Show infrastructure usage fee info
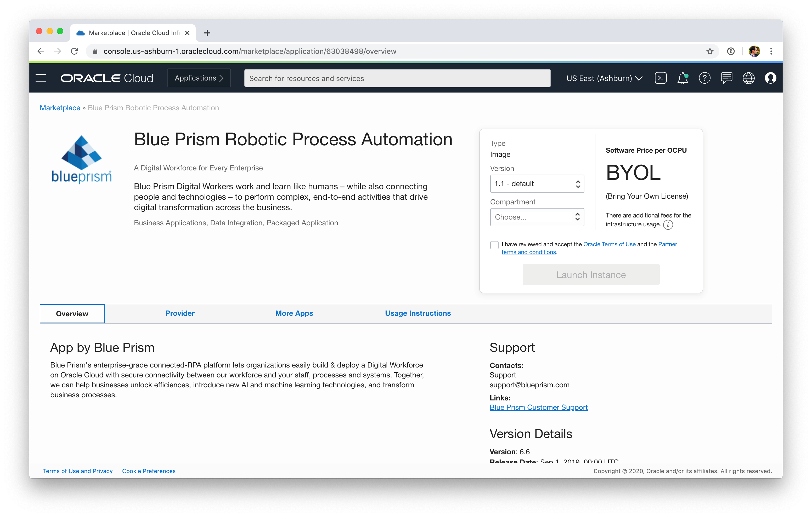 668,225
